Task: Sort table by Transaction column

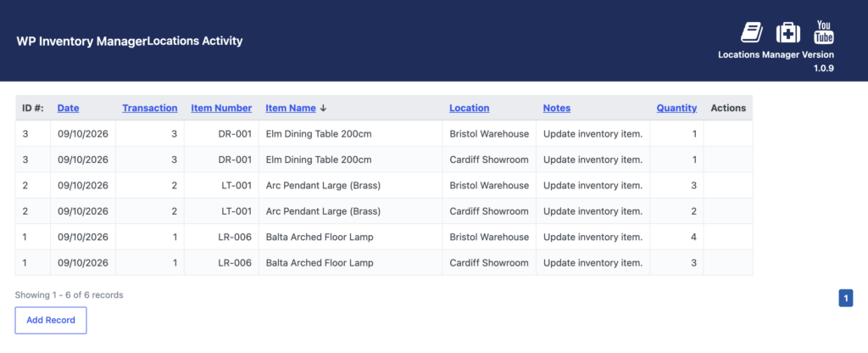Action: click(150, 108)
